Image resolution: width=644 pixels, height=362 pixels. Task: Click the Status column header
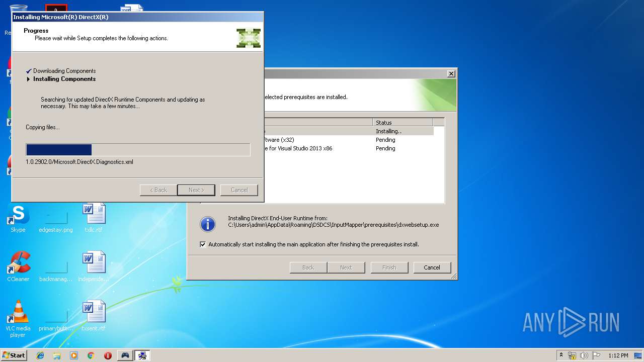click(403, 122)
